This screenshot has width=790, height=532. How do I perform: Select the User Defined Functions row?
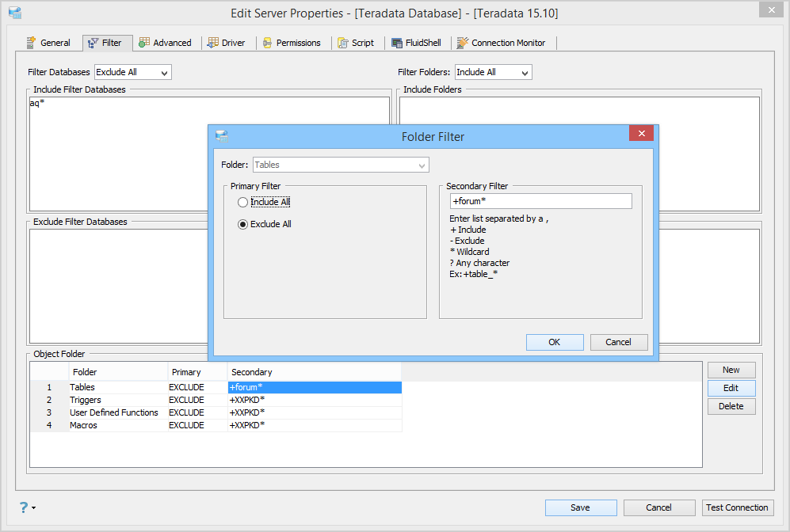(216, 412)
